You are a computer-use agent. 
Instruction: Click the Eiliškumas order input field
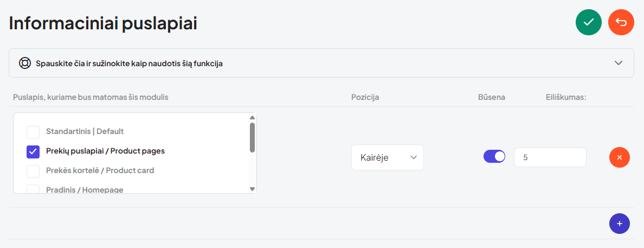(x=550, y=157)
